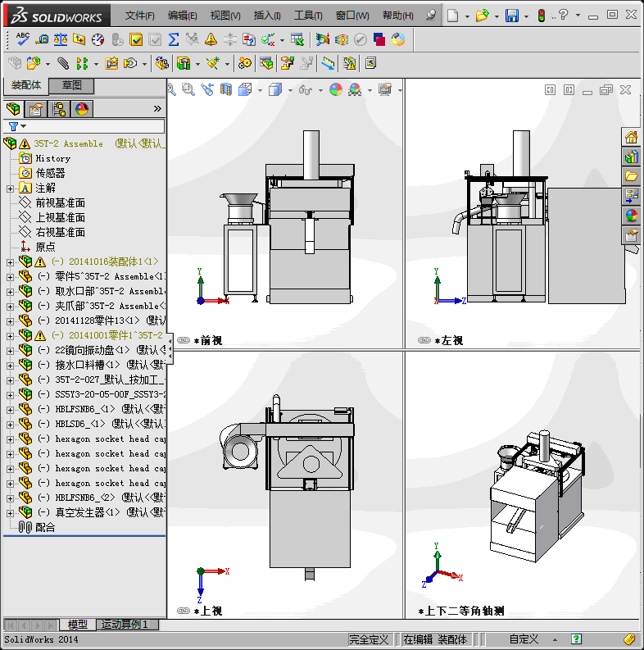The width and height of the screenshot is (644, 650).
Task: Expand panel tabs with » chevron
Action: 157,109
